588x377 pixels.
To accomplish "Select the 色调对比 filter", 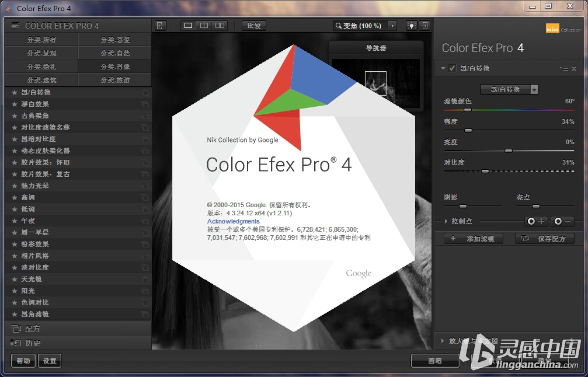I will pyautogui.click(x=78, y=302).
